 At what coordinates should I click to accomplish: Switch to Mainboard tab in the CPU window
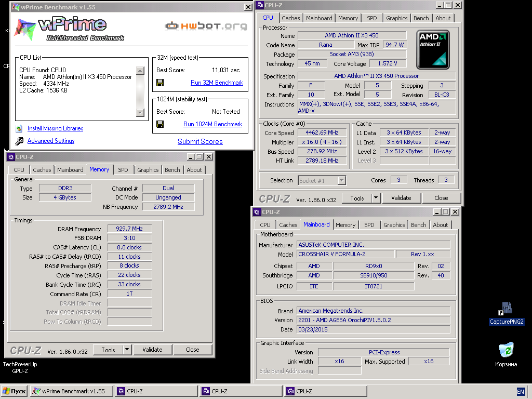pyautogui.click(x=319, y=18)
